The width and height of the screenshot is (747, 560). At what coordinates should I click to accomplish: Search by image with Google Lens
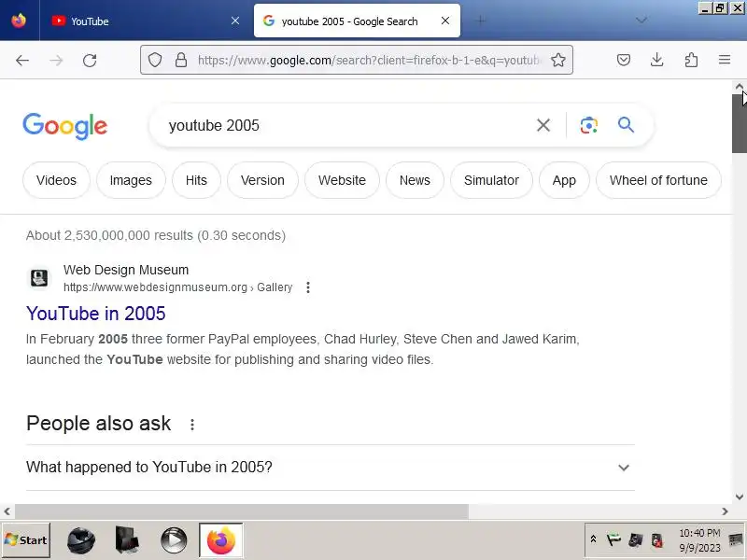tap(589, 125)
